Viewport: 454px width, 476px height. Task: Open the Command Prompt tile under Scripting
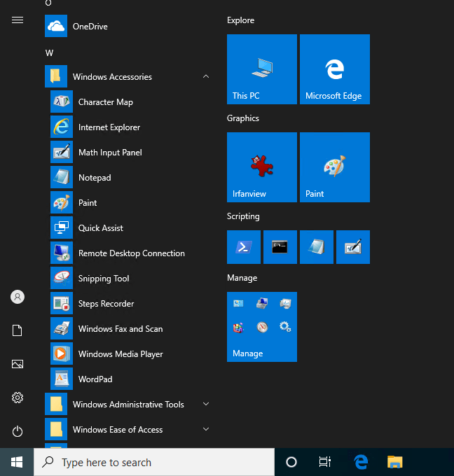(280, 247)
